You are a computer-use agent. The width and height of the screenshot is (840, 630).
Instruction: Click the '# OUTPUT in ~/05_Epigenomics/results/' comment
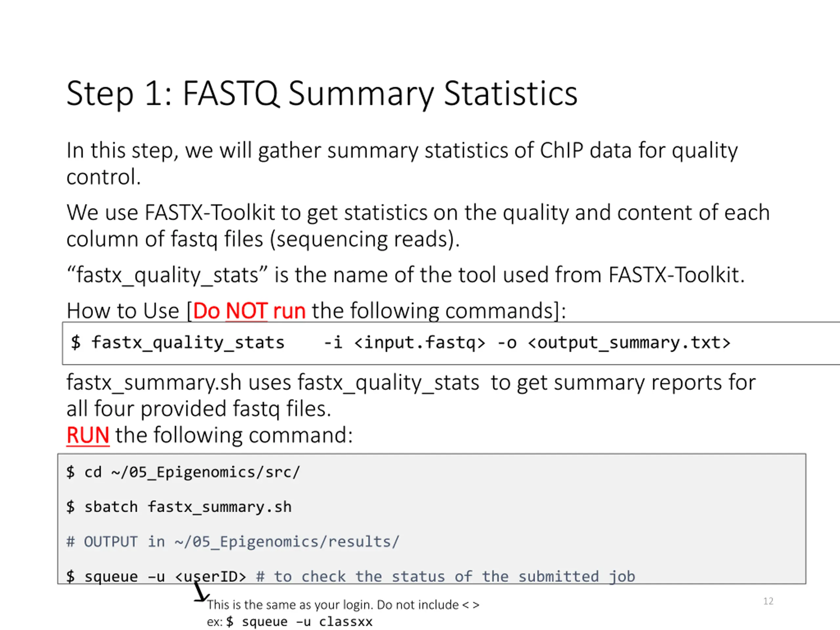click(233, 541)
